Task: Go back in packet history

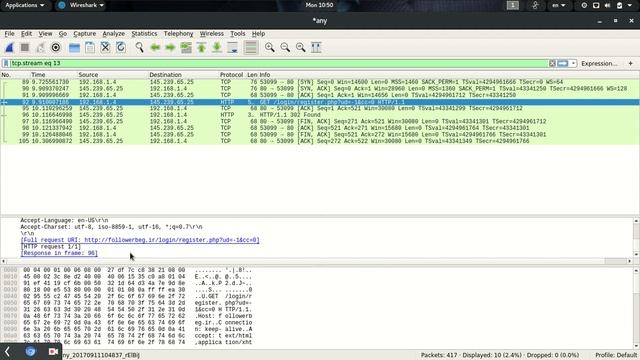Action: tap(155, 47)
